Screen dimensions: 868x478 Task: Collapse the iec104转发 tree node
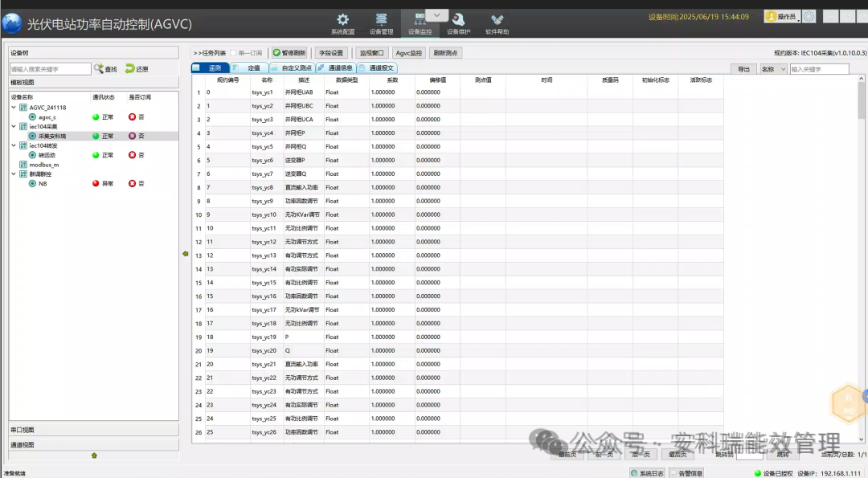(x=14, y=145)
